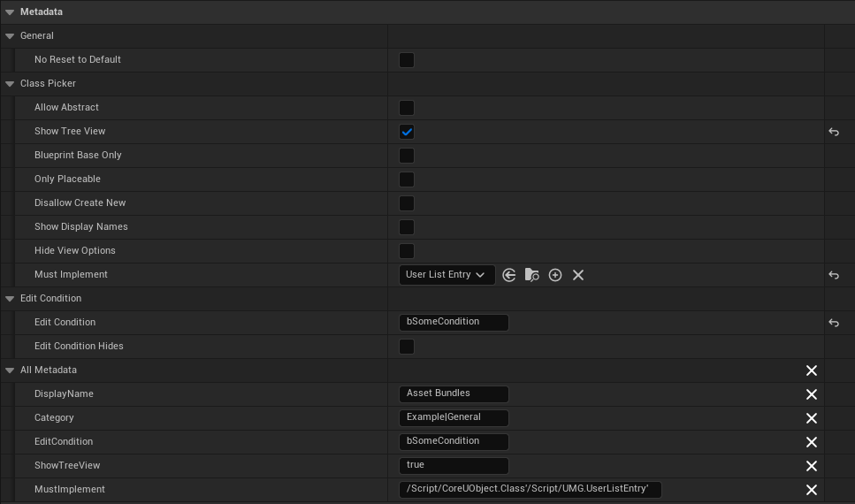Select the No Reset to Default label
855x504 pixels.
pos(78,59)
